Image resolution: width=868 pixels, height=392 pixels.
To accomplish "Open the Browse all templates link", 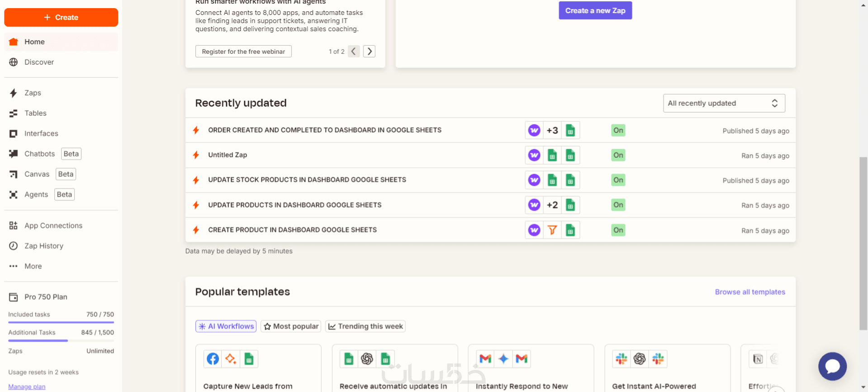I will [x=749, y=292].
